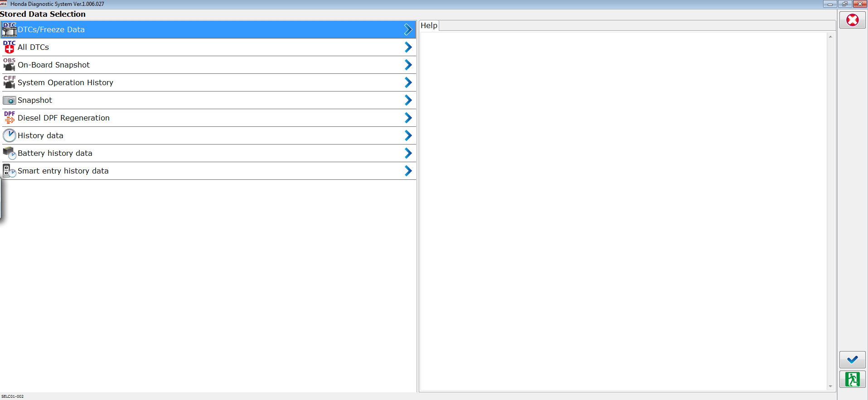Click the Snapshot camera icon

point(9,100)
